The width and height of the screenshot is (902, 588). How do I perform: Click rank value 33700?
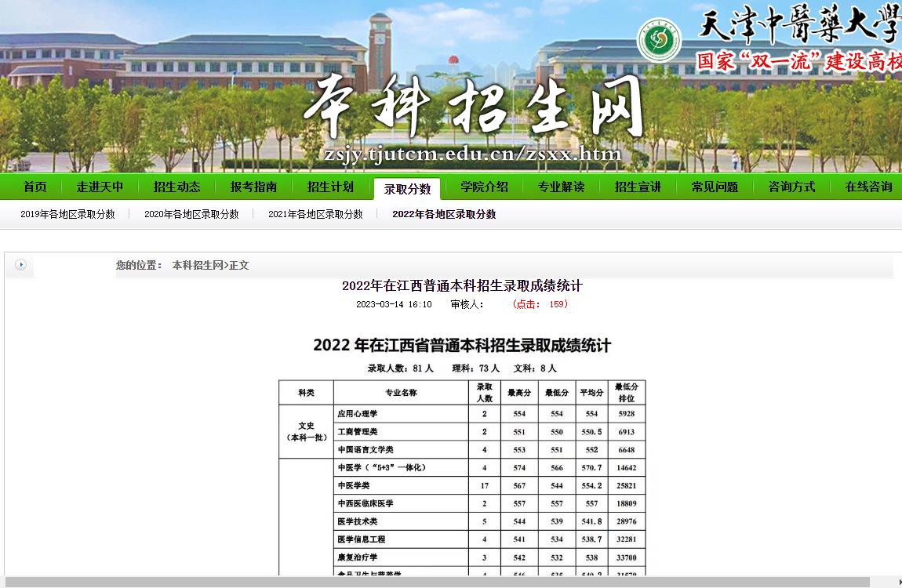[627, 557]
